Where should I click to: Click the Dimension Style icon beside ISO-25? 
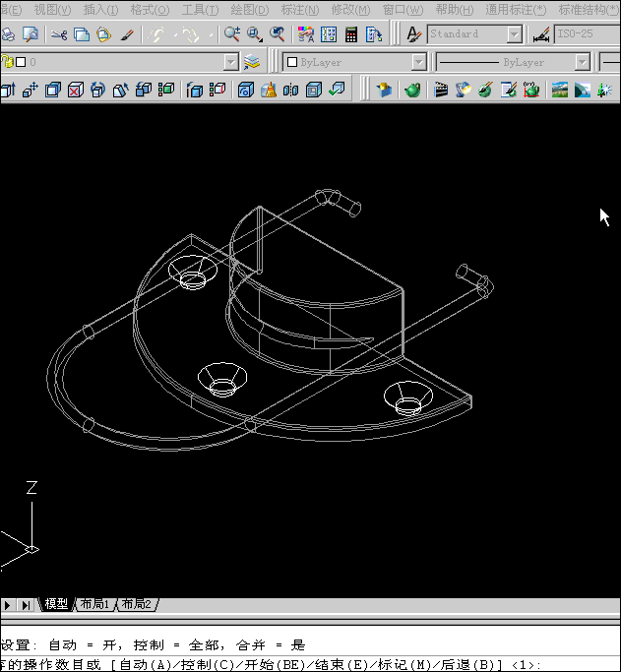541,35
